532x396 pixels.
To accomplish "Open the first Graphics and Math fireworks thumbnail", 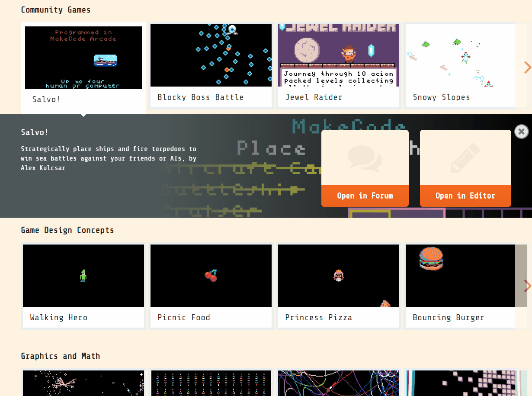I will 83,383.
